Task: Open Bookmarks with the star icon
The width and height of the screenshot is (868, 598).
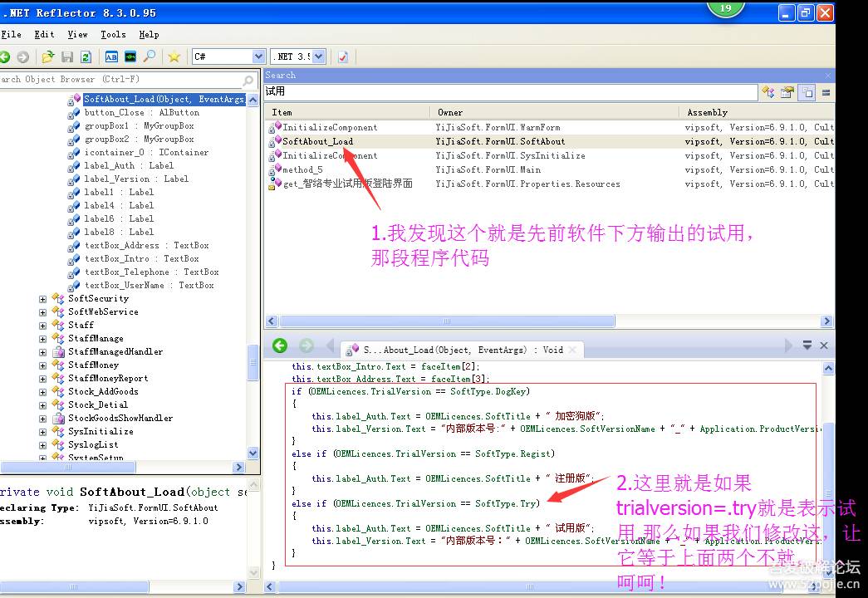Action: click(174, 56)
